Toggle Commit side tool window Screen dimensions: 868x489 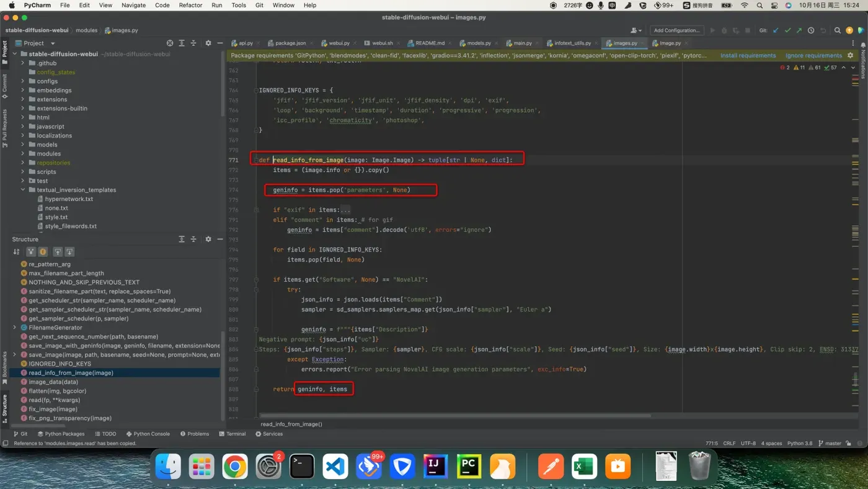tap(4, 86)
